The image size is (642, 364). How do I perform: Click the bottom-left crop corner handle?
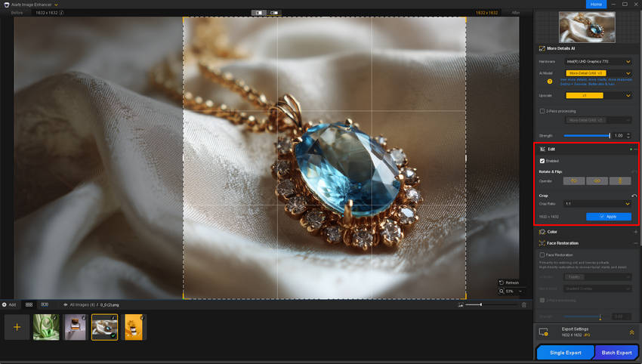click(x=184, y=298)
